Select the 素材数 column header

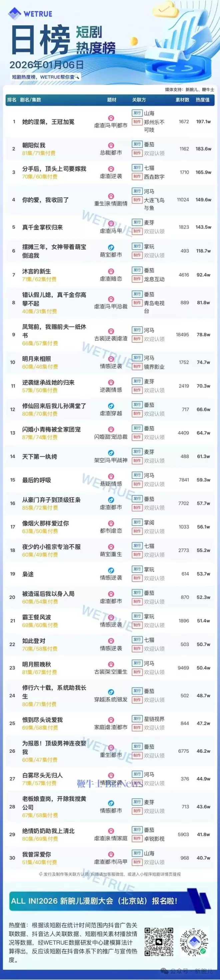click(182, 100)
